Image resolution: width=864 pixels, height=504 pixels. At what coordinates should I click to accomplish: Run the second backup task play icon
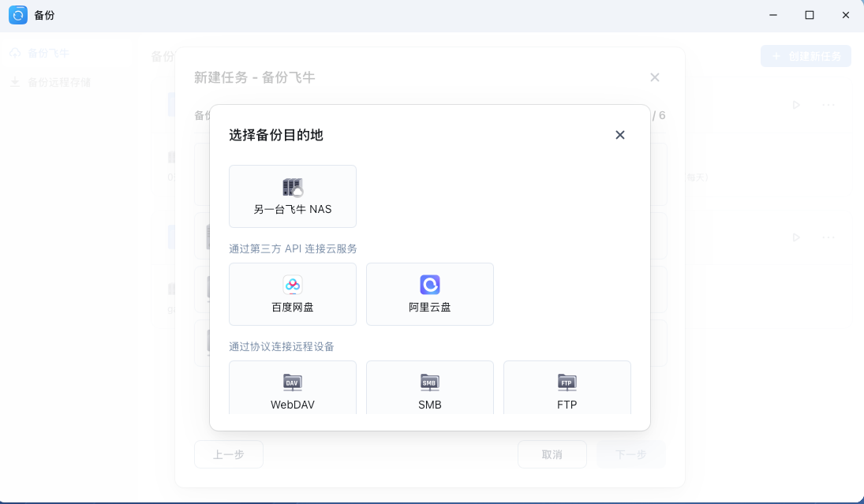pyautogui.click(x=796, y=237)
